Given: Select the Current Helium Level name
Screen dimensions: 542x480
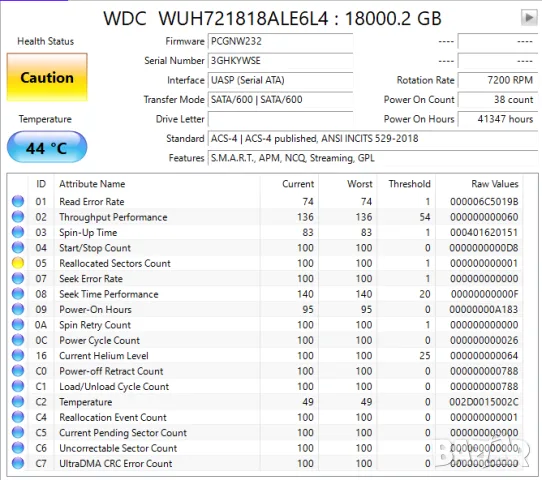Looking at the screenshot, I should point(104,356).
